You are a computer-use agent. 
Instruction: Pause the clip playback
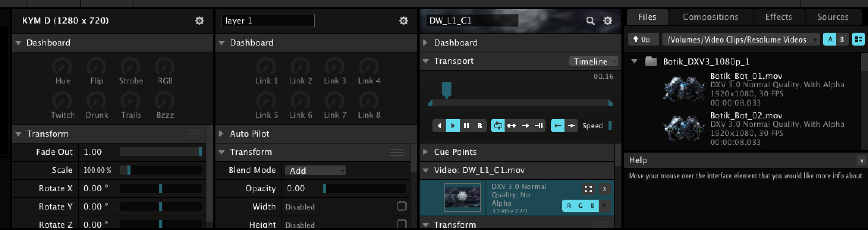467,126
